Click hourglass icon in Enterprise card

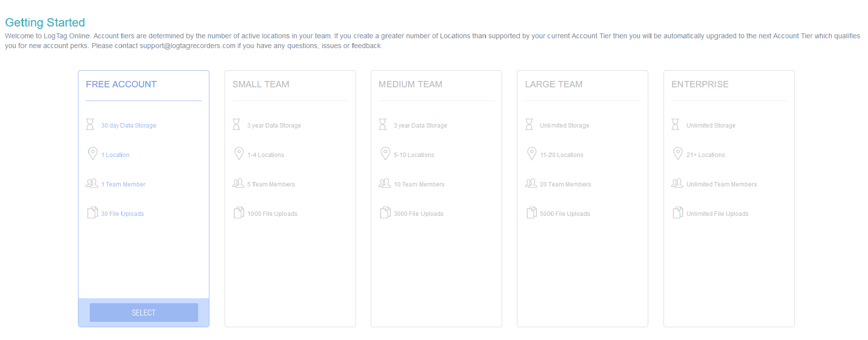(675, 125)
